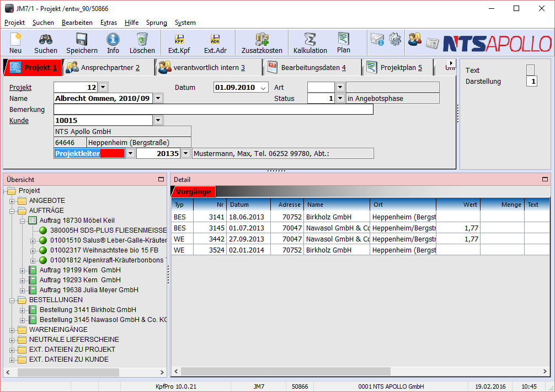Click the newspaper icon beside NTS logo

(432, 43)
